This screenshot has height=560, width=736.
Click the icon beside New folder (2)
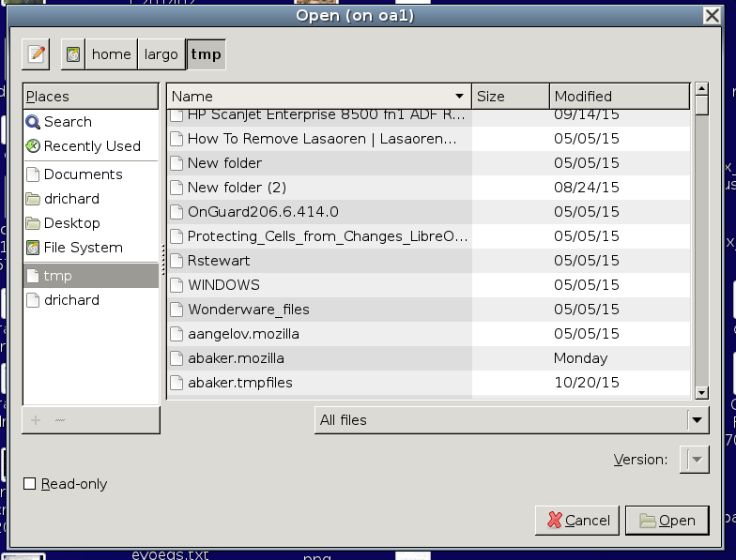176,188
